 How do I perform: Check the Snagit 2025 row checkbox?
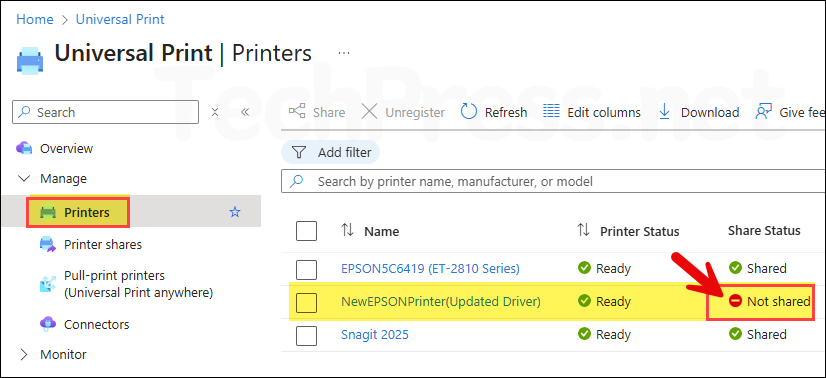point(307,335)
